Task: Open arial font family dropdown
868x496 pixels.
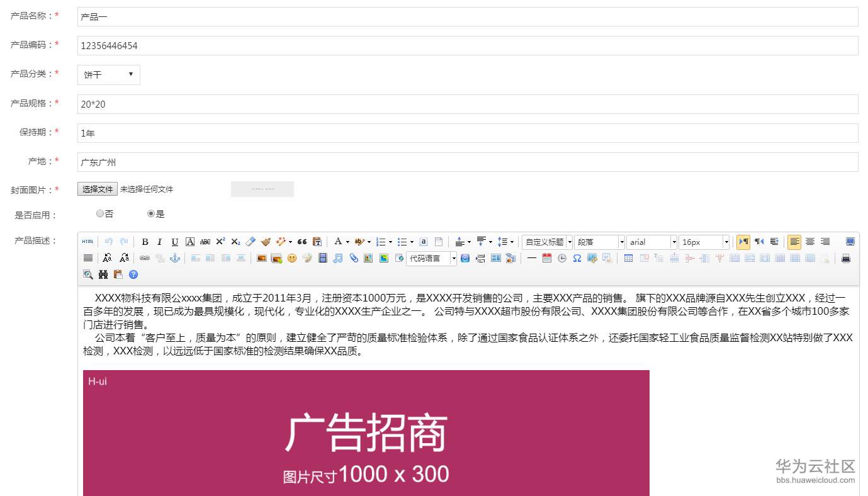Action: point(652,242)
